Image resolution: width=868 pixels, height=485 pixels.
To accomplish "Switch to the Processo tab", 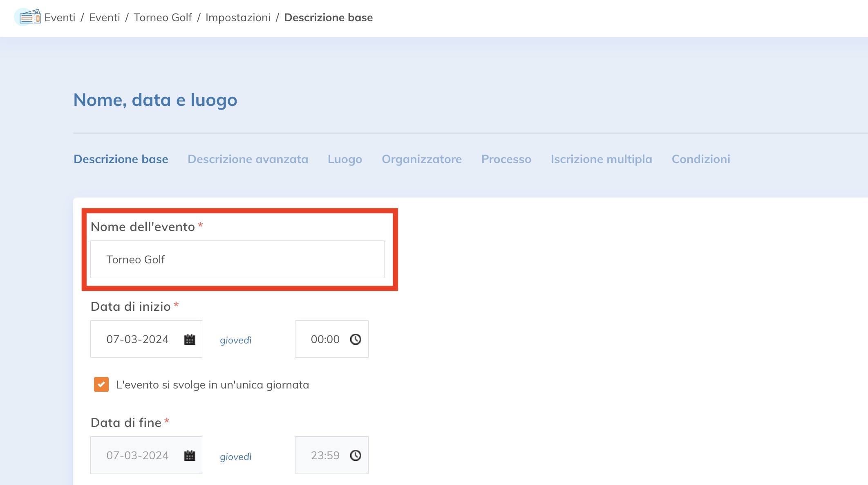I will coord(506,159).
